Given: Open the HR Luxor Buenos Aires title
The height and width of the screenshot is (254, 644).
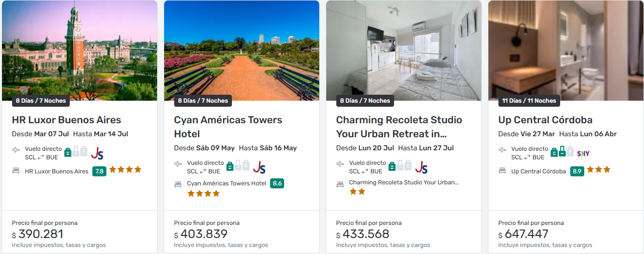Looking at the screenshot, I should pos(66,120).
